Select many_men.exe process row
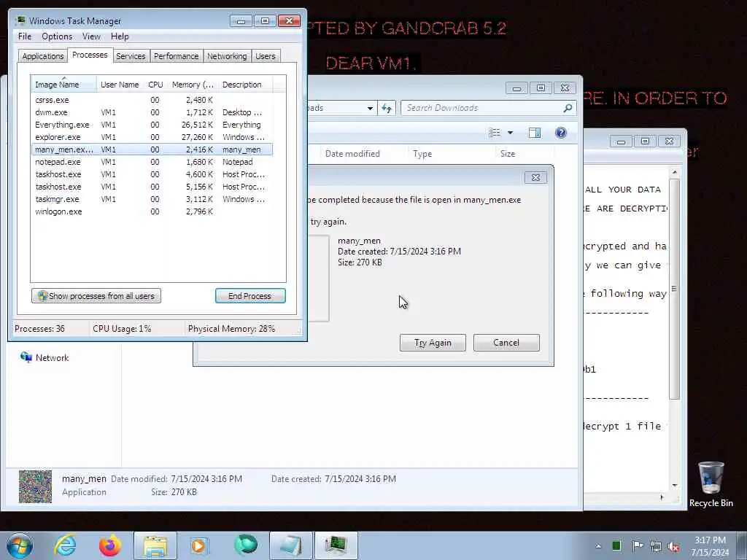 click(x=152, y=149)
